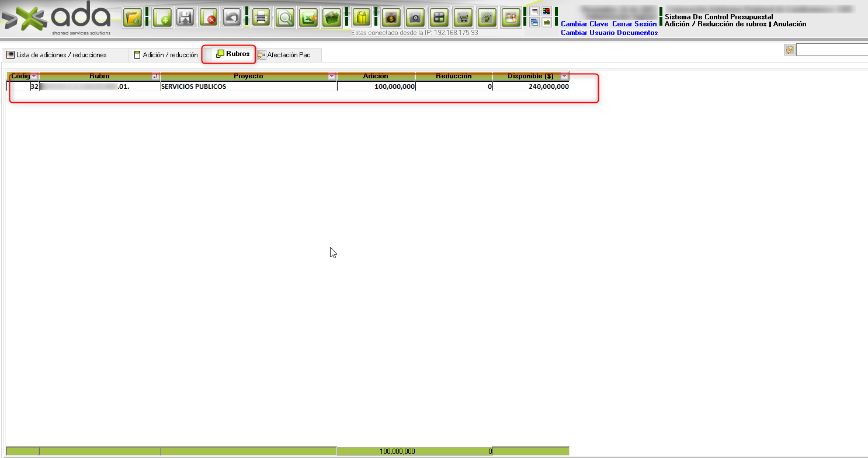
Task: Click the undo arrow toolbar icon
Action: (232, 18)
